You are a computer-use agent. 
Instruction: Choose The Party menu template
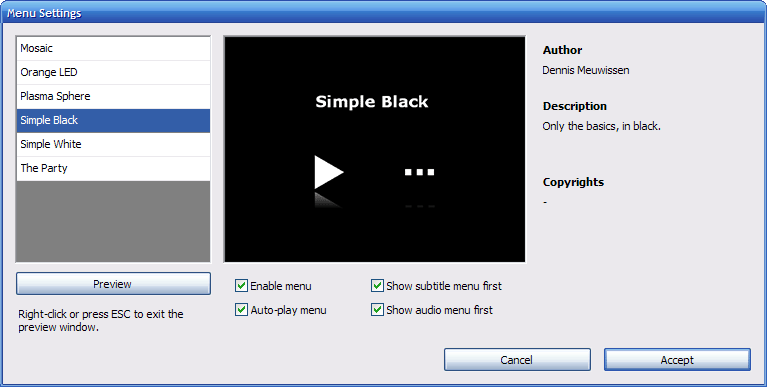pyautogui.click(x=113, y=168)
